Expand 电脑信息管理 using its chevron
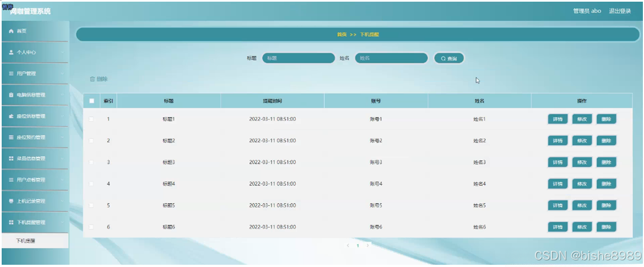 62,95
